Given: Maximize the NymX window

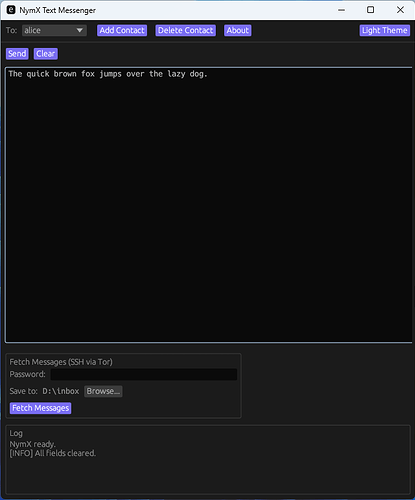Looking at the screenshot, I should pos(370,10).
